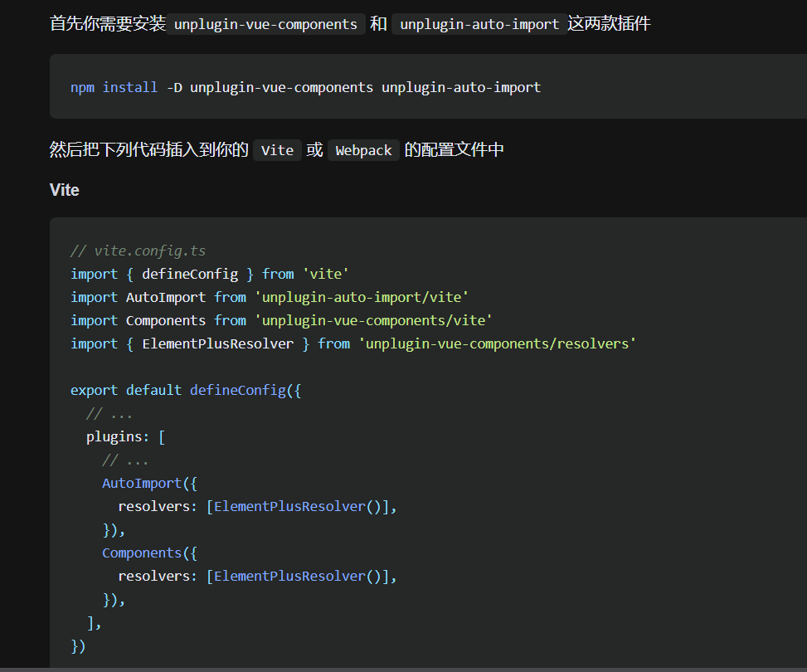Click the 'unplugin-vue-components/resolvers' string
Viewport: 807px width, 672px height.
pos(497,343)
